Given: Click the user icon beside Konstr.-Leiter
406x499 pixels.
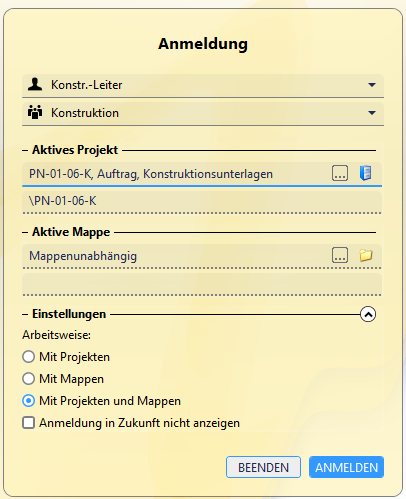Looking at the screenshot, I should 35,84.
